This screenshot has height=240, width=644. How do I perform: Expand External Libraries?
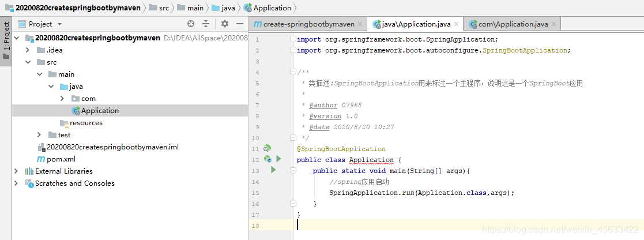pos(16,171)
